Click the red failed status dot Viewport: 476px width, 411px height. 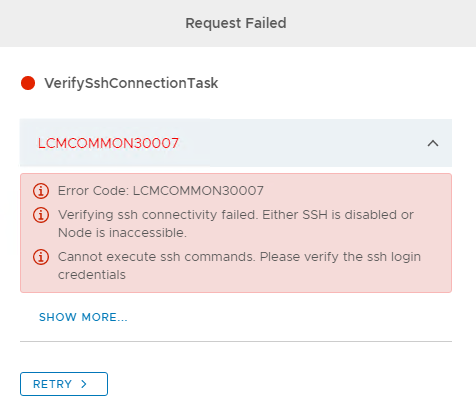point(28,83)
